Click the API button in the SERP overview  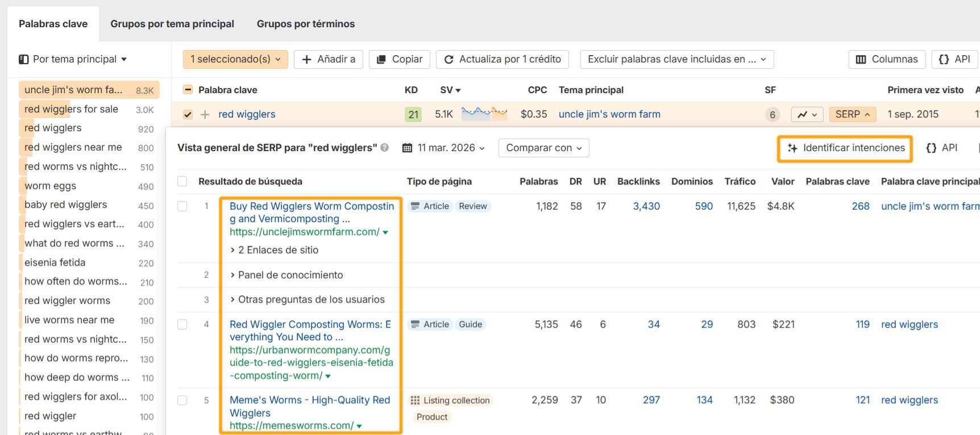[942, 148]
